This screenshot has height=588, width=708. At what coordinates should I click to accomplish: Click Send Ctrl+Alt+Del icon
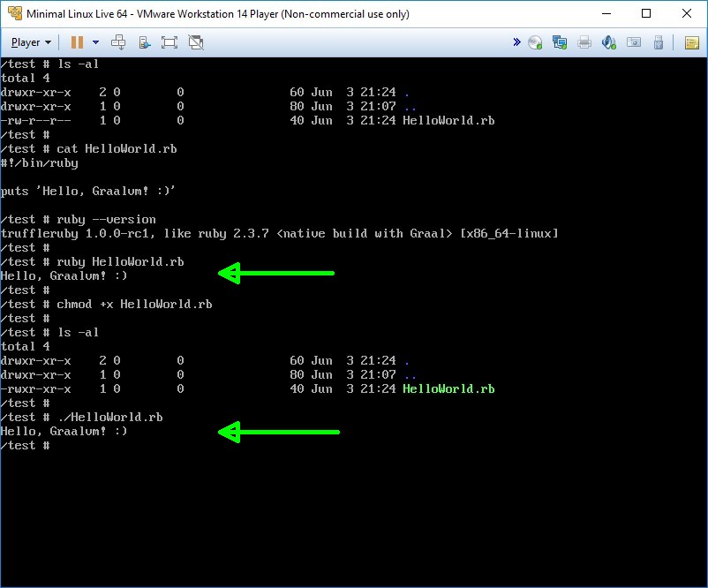point(118,42)
